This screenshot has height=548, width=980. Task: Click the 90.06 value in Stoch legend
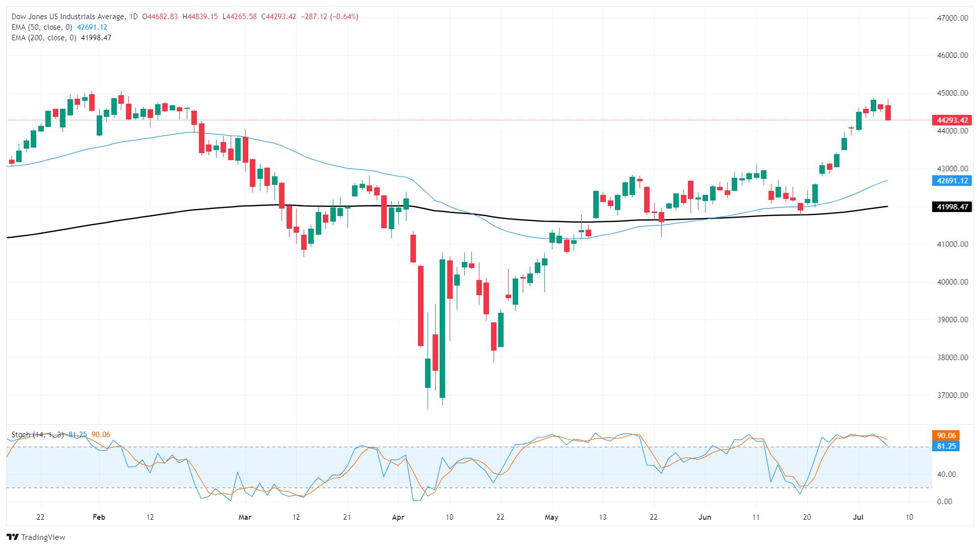(x=100, y=435)
